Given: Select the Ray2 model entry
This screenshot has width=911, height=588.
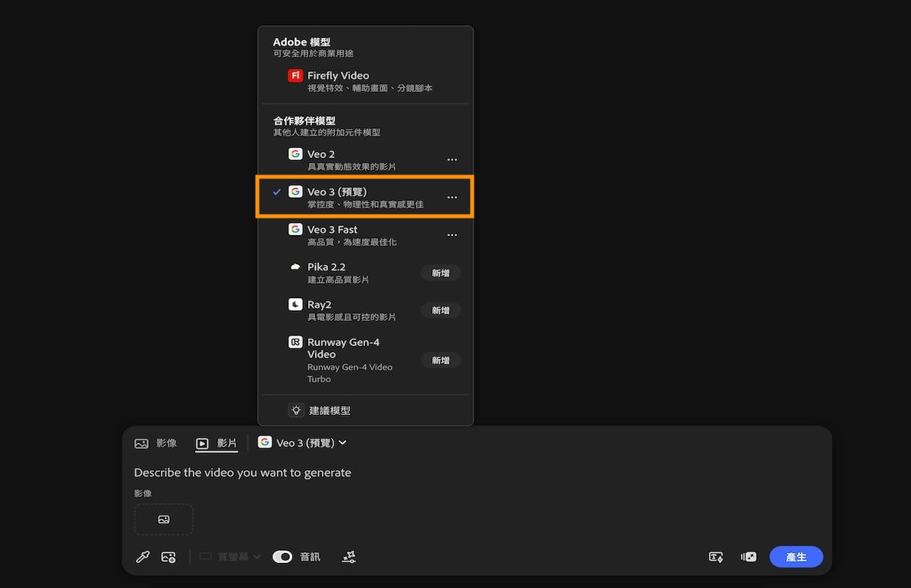Looking at the screenshot, I should click(x=365, y=310).
